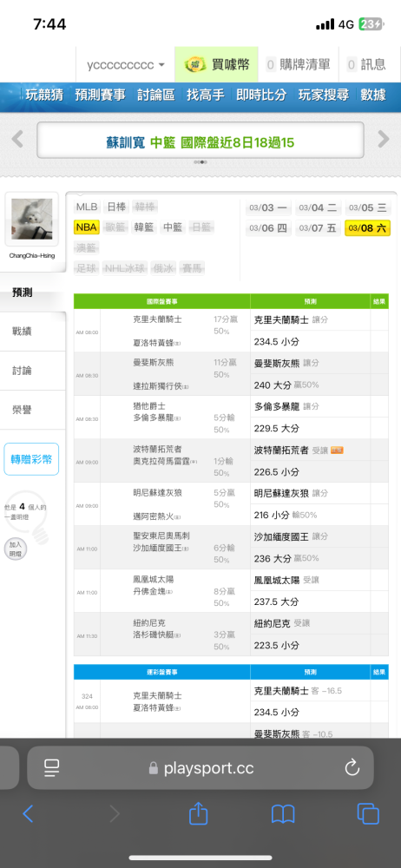The image size is (401, 868).
Task: Choose date 03/07 五
Action: [x=318, y=228]
